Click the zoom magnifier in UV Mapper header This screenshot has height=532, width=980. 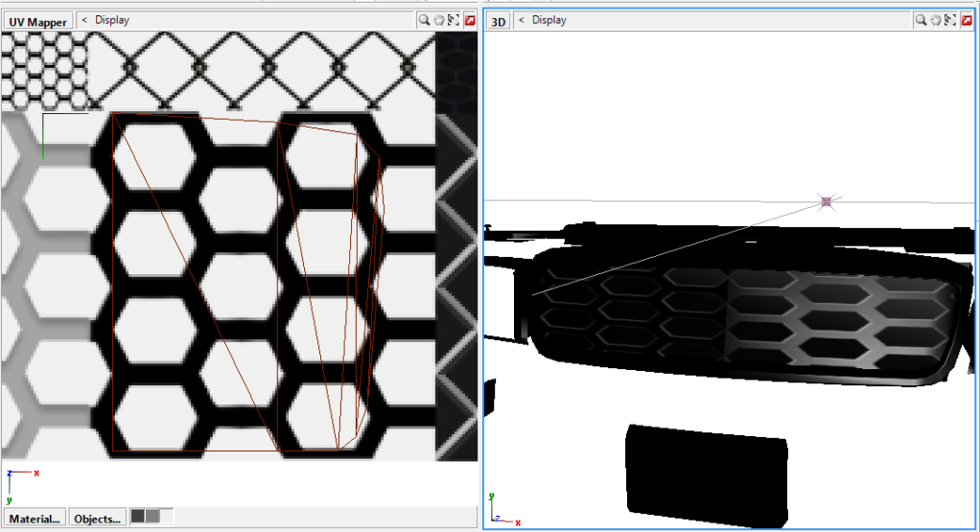pos(424,20)
